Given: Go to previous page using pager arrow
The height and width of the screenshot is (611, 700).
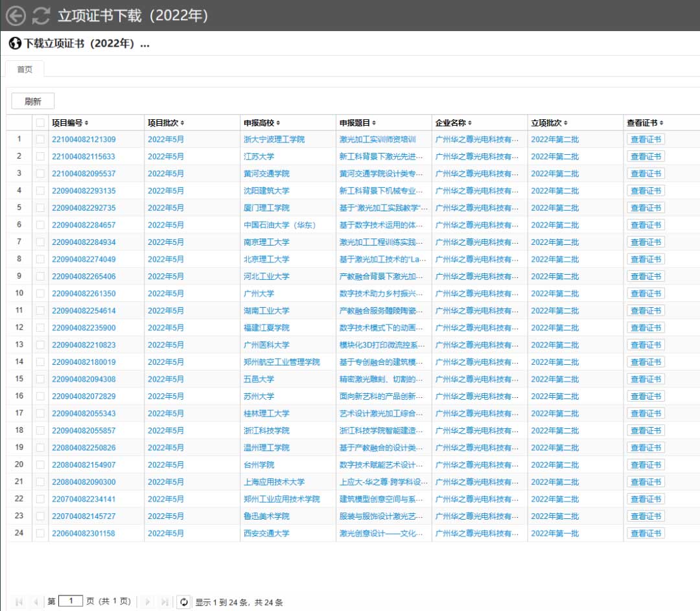Looking at the screenshot, I should 36,602.
